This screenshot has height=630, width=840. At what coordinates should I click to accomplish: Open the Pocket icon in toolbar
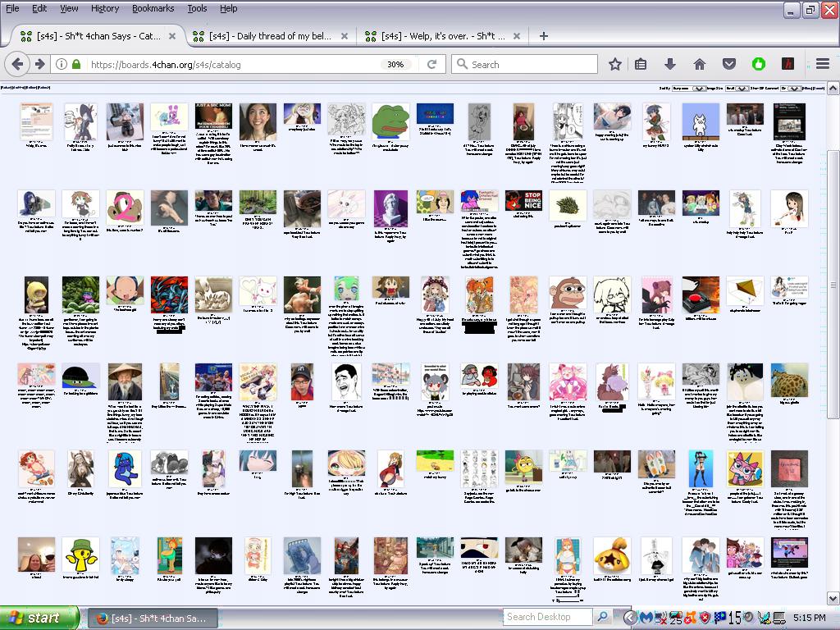click(728, 64)
